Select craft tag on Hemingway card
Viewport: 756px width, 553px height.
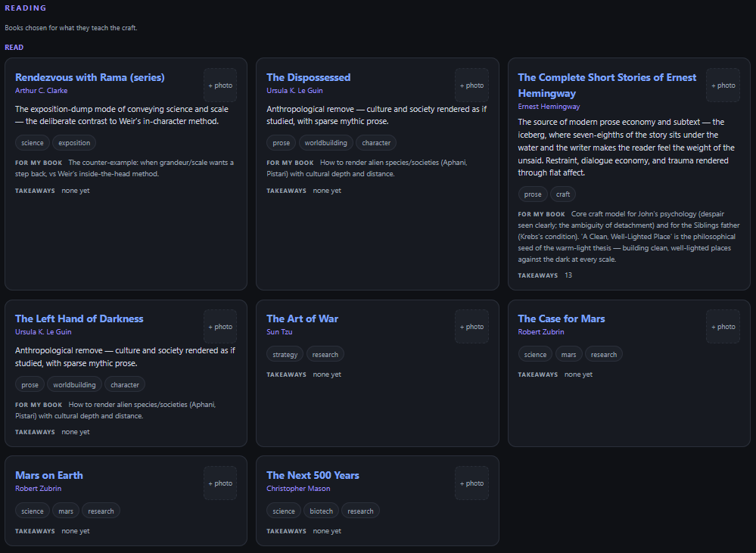563,194
